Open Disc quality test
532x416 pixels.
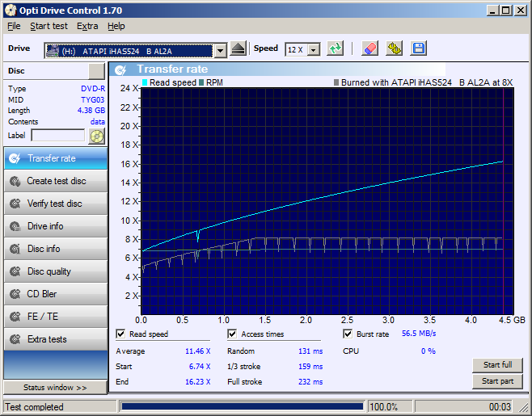pos(56,271)
